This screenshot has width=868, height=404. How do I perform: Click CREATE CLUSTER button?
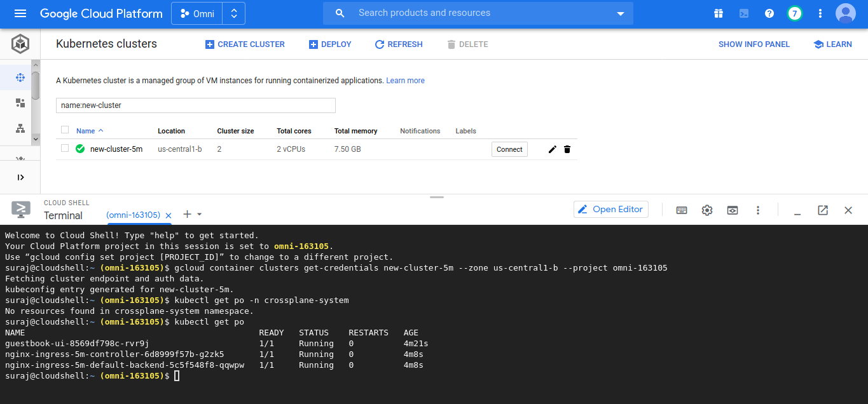pyautogui.click(x=245, y=44)
